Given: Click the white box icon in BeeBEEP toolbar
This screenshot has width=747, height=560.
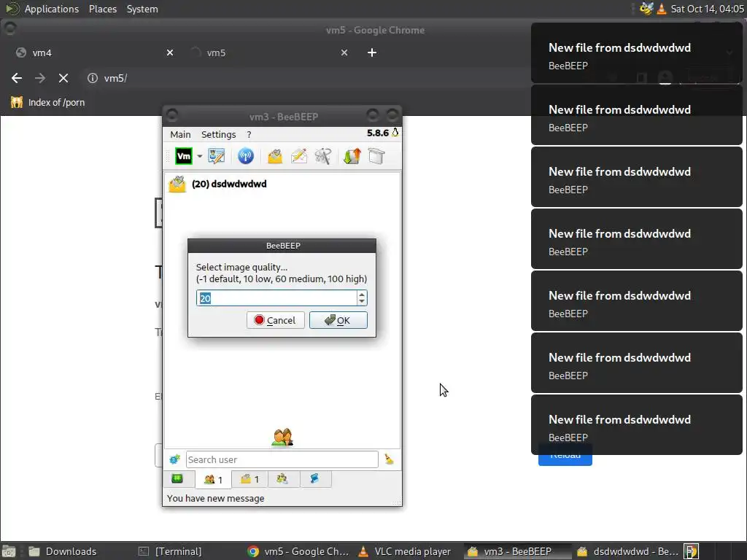Looking at the screenshot, I should (376, 156).
